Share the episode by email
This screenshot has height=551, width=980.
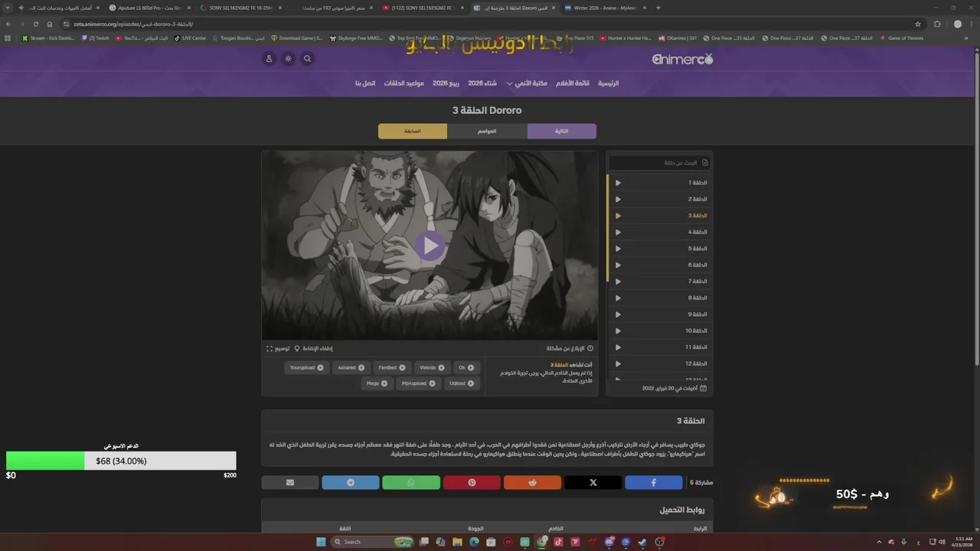pyautogui.click(x=289, y=483)
